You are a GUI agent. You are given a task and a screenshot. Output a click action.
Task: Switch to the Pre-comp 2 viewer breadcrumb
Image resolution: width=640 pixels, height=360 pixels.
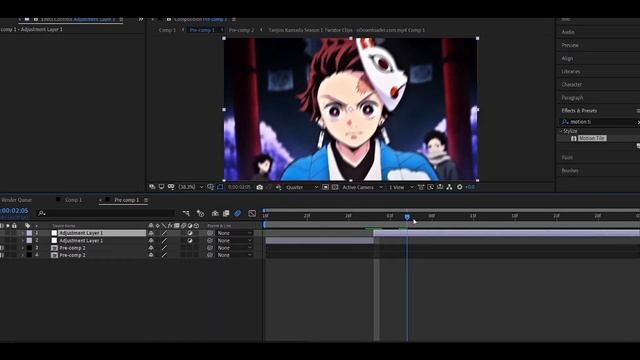coord(241,30)
